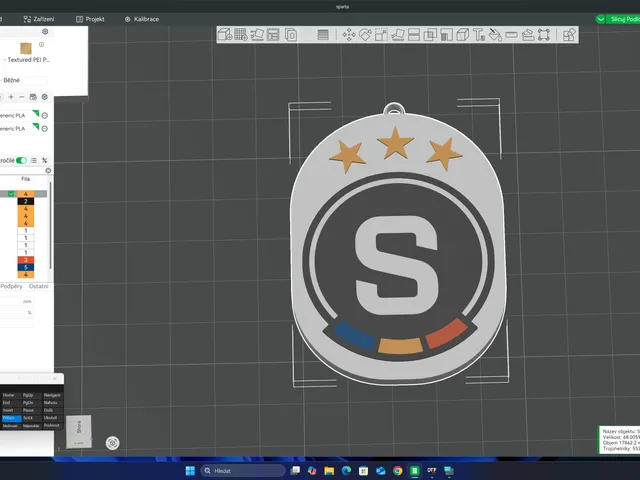
Task: Open the Mesh boolean tool
Action: point(430,35)
